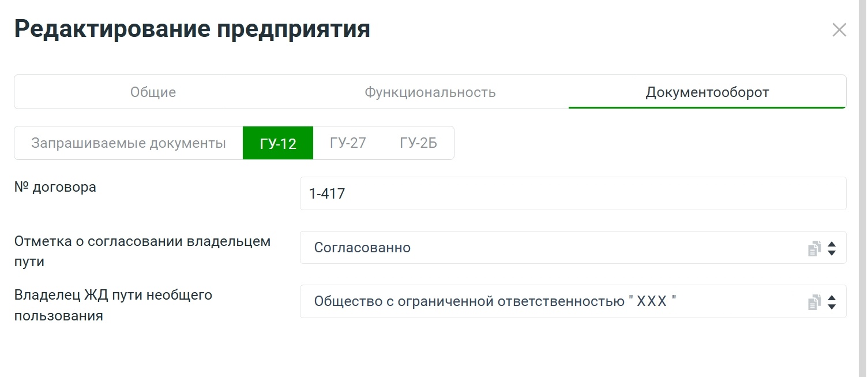Screen dimensions: 868x377
Task: Close the Редактирование предприятия dialog
Action: [x=839, y=30]
